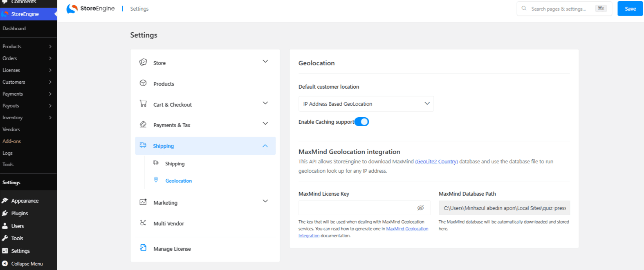Image resolution: width=644 pixels, height=270 pixels.
Task: Click the small truck icon beside Shipping sub-item
Action: (x=156, y=163)
